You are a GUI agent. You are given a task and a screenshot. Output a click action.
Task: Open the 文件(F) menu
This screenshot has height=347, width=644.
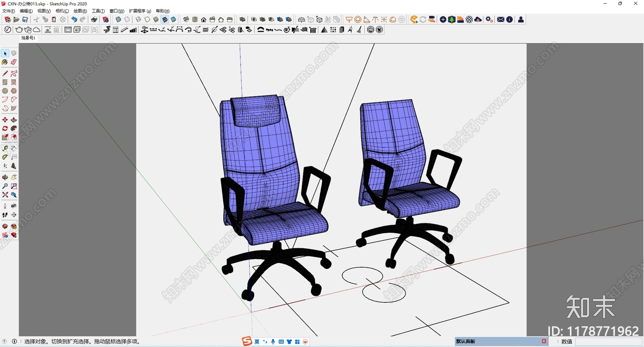[8, 11]
